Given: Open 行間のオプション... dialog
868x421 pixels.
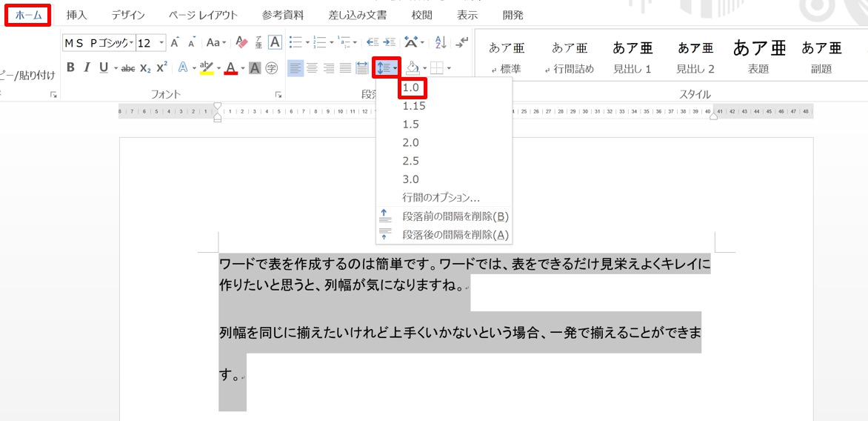Looking at the screenshot, I should [x=443, y=197].
